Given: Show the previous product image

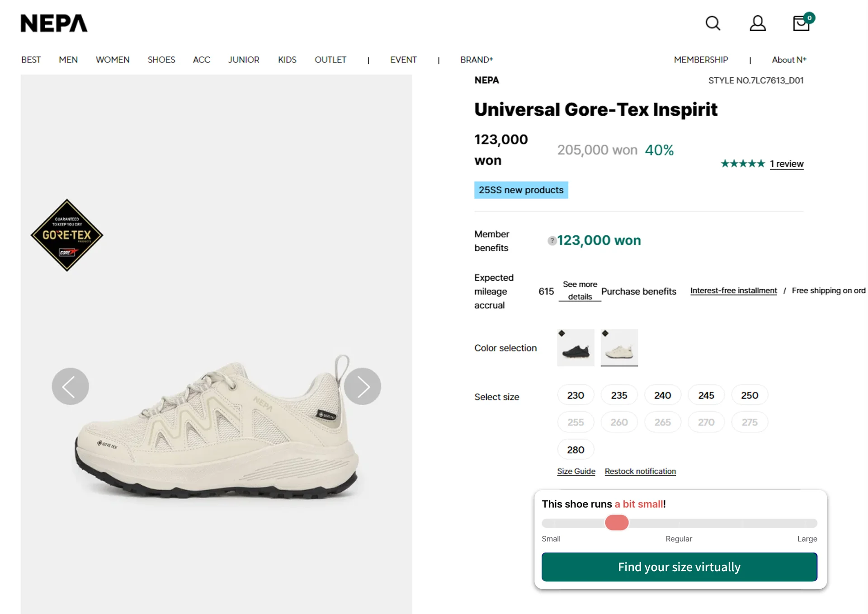Looking at the screenshot, I should coord(70,386).
